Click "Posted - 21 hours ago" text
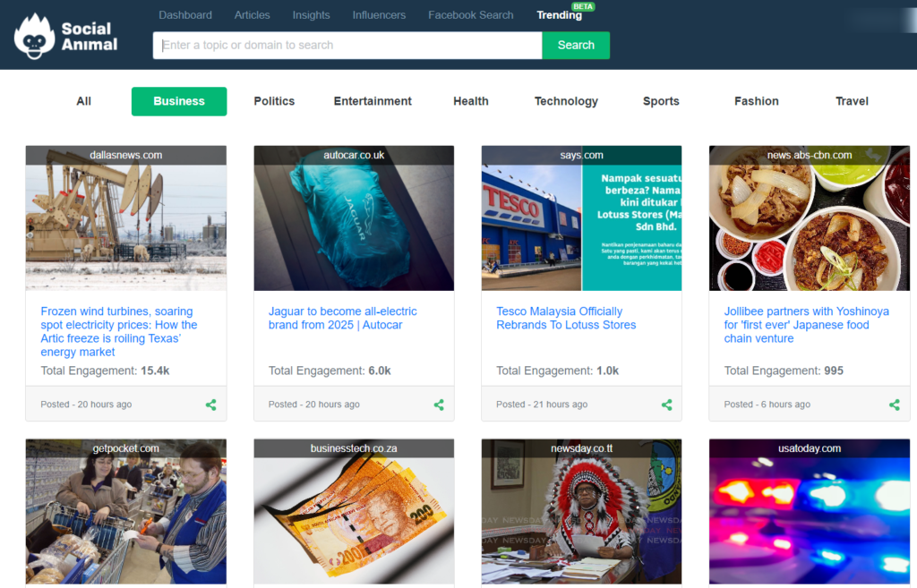Screen dimensions: 917x588 [542, 405]
